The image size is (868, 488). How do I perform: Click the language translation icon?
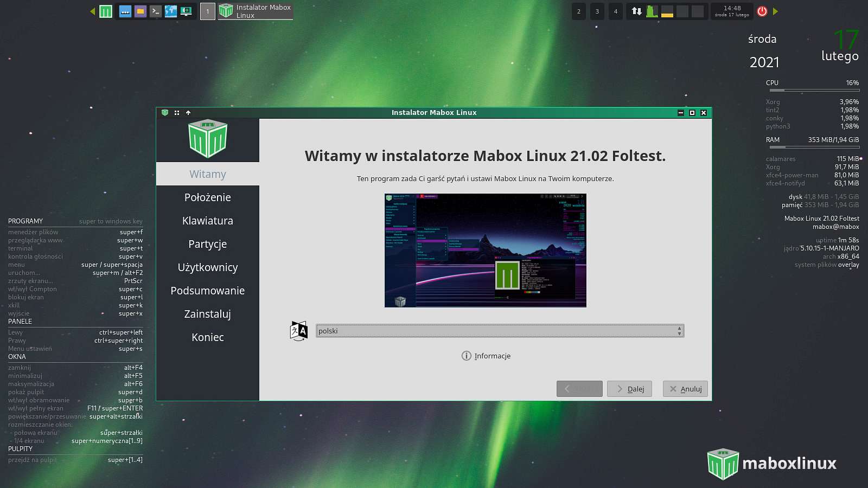299,331
